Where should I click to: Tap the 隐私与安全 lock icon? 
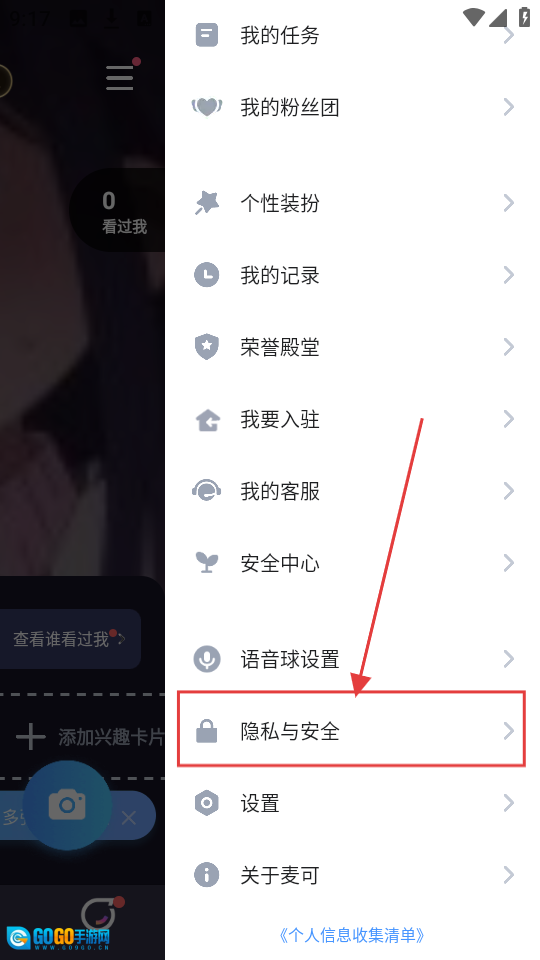coord(206,731)
